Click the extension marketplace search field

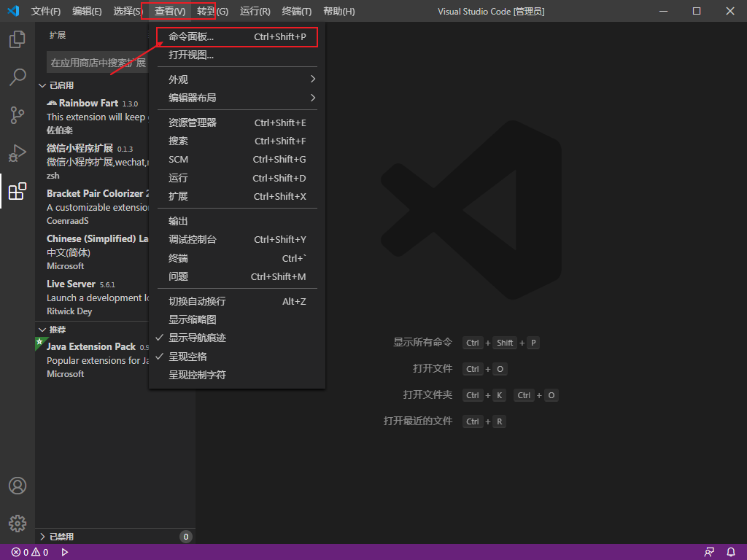[98, 63]
